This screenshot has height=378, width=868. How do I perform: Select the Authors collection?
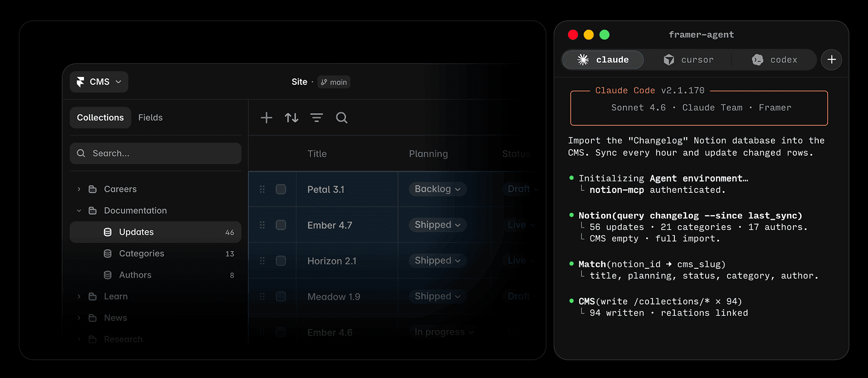pos(156,275)
